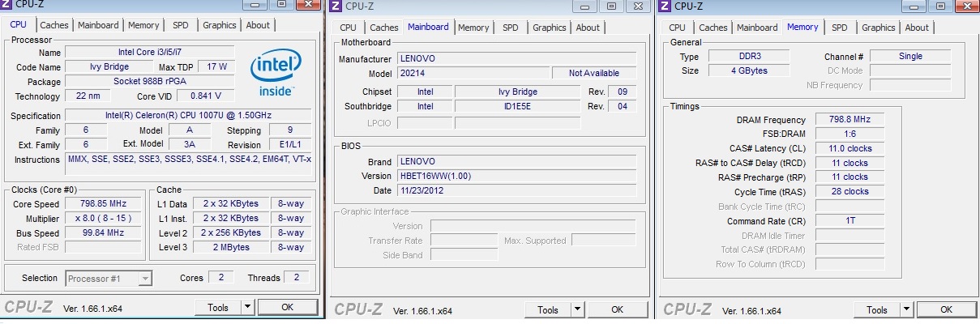Click the CPU-Z app icon in first window title bar
Image resolution: width=980 pixels, height=324 pixels.
(7, 6)
